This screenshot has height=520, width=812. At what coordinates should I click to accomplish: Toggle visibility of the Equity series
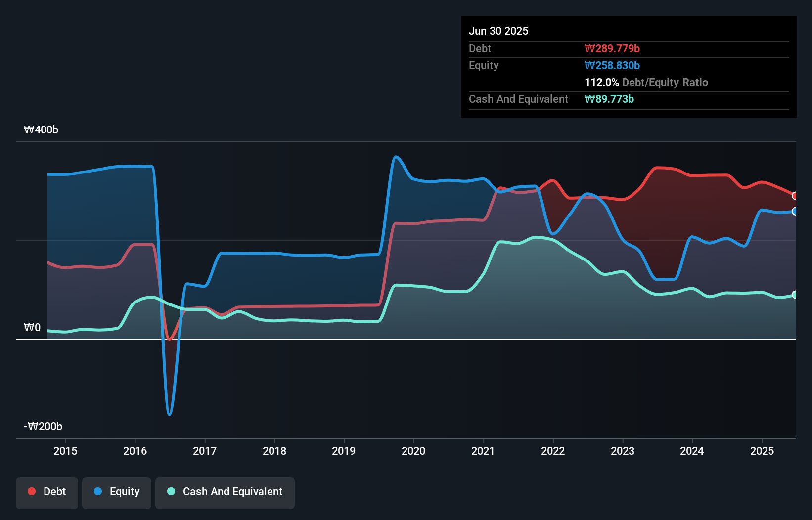117,492
